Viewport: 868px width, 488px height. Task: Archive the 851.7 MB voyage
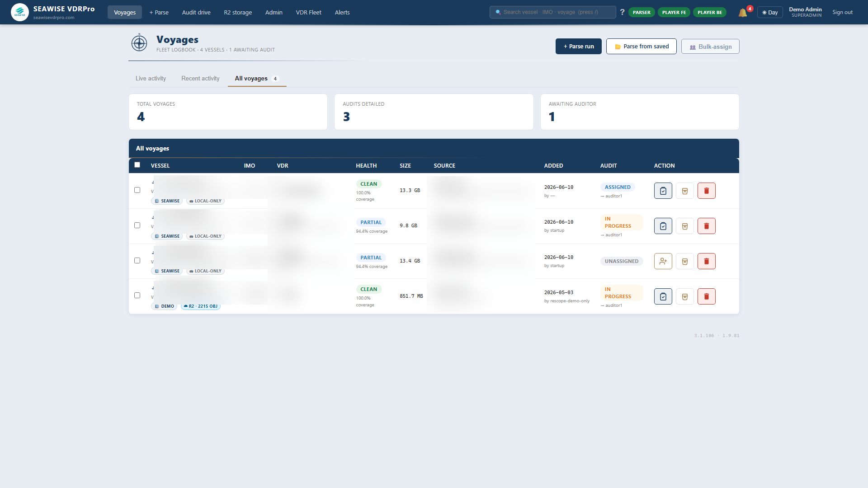click(684, 296)
